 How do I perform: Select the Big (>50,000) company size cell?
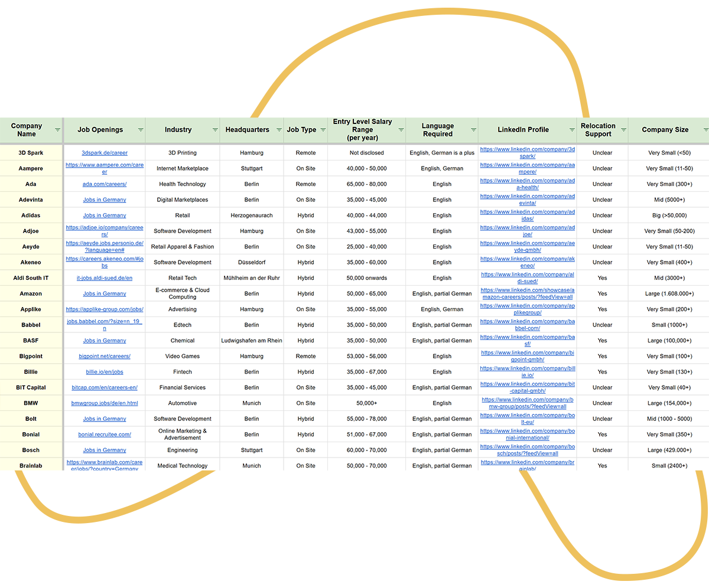(x=669, y=215)
